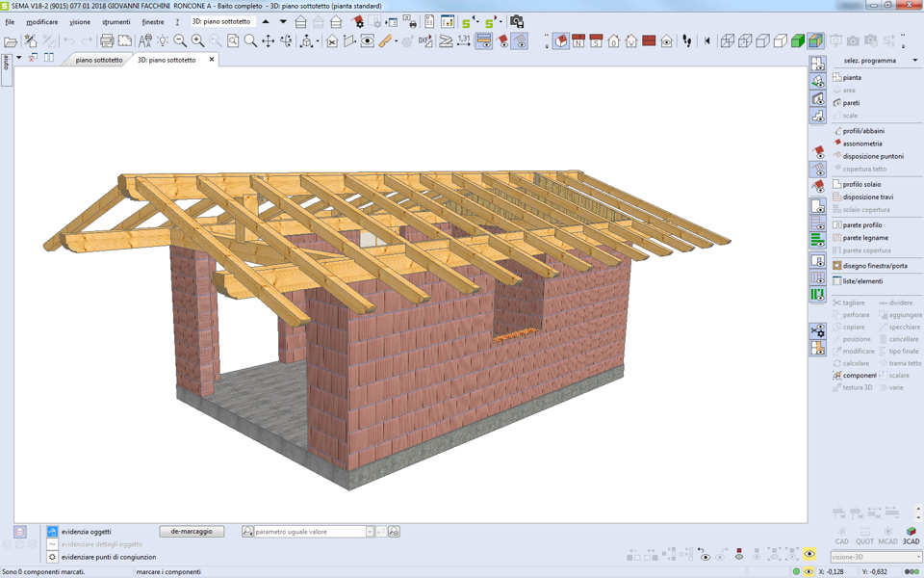Switch to 'piano sottotetto' tab
This screenshot has height=578, width=924.
coord(99,60)
